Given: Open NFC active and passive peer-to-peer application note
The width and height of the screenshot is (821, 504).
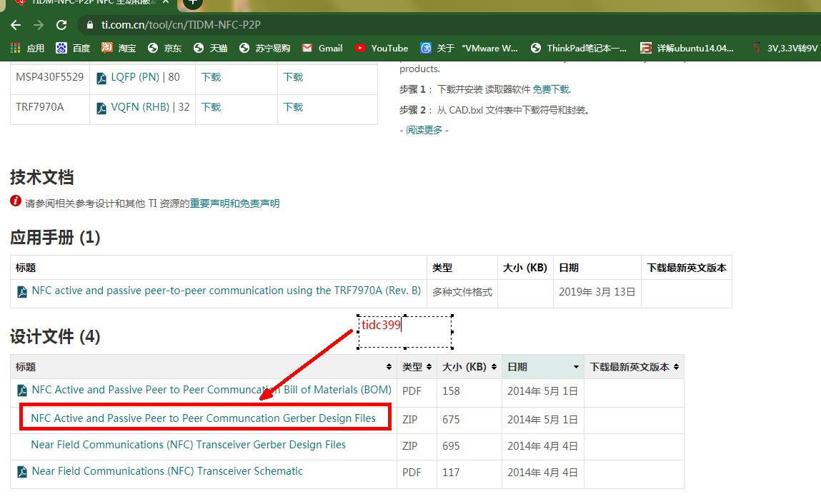Looking at the screenshot, I should click(227, 291).
